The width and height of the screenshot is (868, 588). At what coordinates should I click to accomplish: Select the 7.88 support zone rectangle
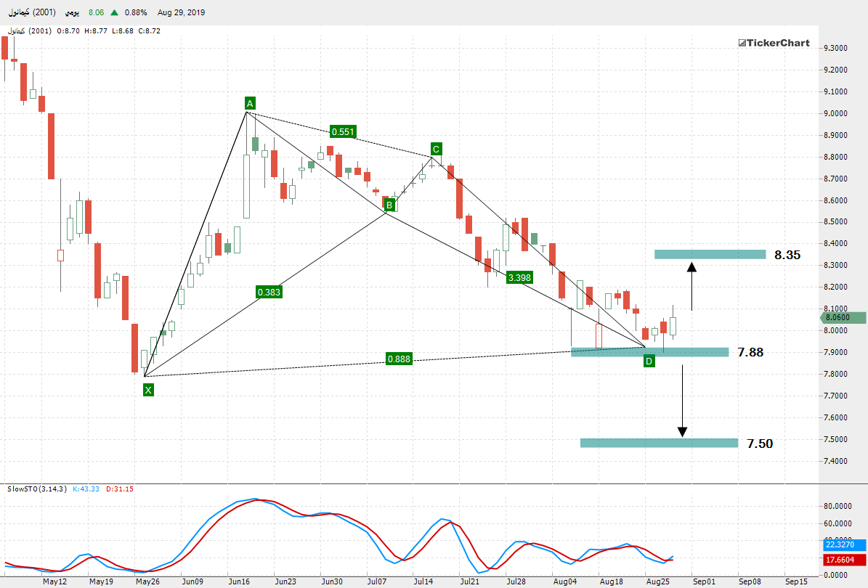pos(649,352)
